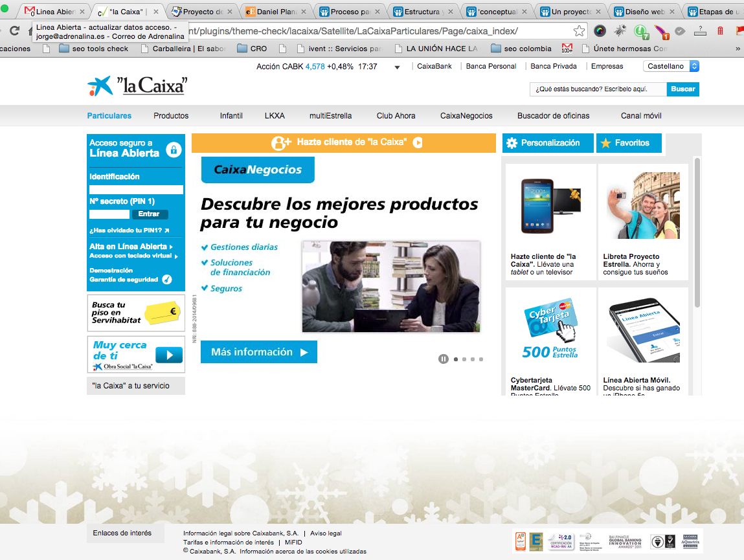Viewport: 744px width, 560px height.
Task: Select the second slide dot
Action: pos(464,359)
